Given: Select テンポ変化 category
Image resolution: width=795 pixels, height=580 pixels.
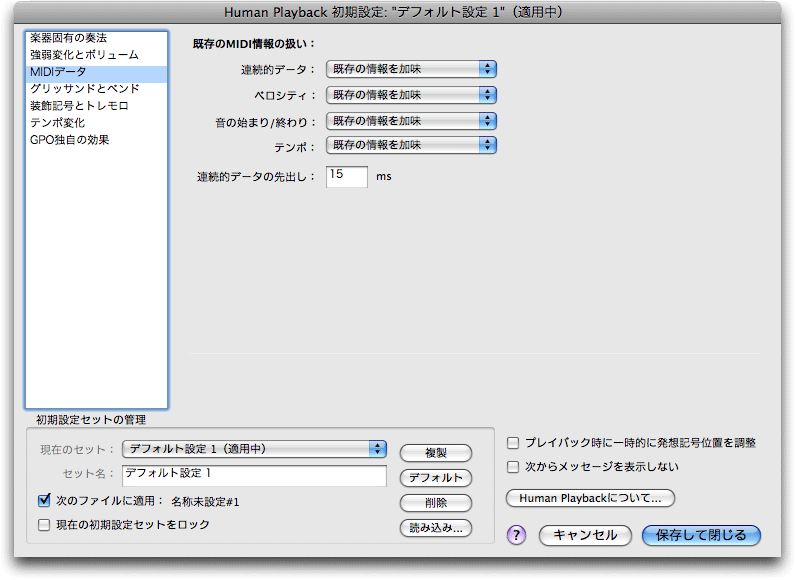Looking at the screenshot, I should point(96,123).
